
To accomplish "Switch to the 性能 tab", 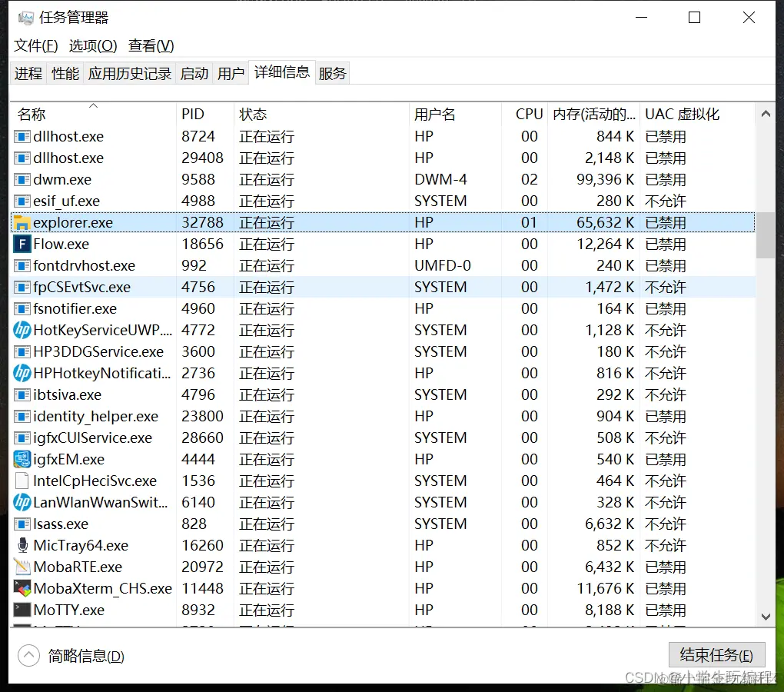I will click(x=65, y=74).
